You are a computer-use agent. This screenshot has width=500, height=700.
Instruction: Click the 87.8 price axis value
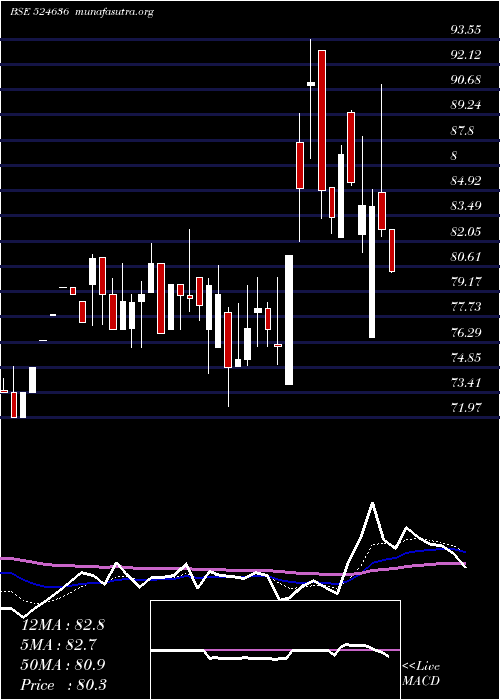(x=462, y=130)
